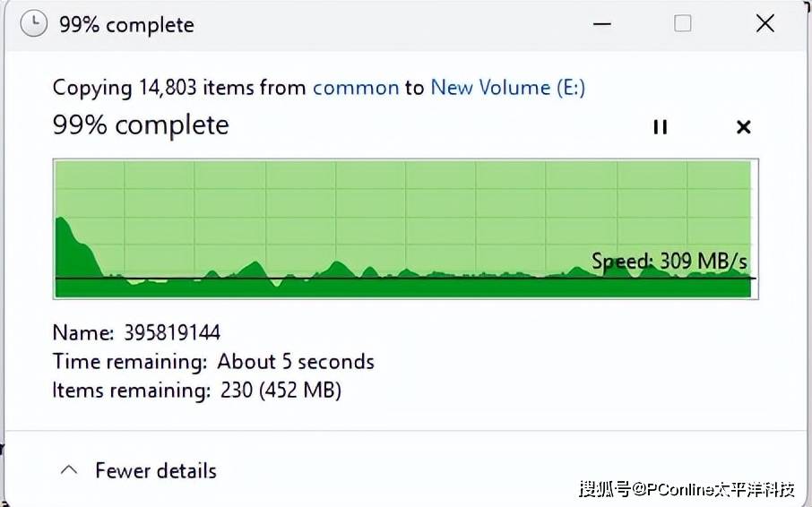Click the clock icon in title bar
The image size is (812, 507).
click(x=34, y=24)
